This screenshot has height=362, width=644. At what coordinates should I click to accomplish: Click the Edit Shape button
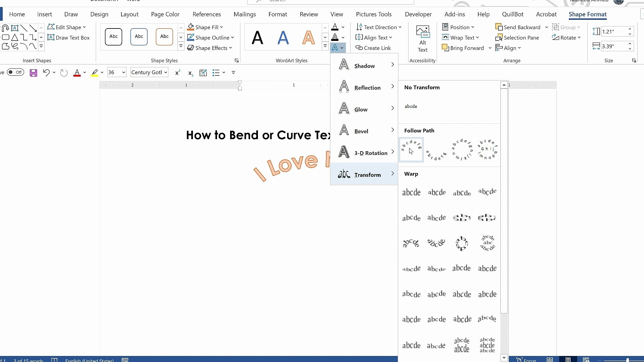point(67,27)
